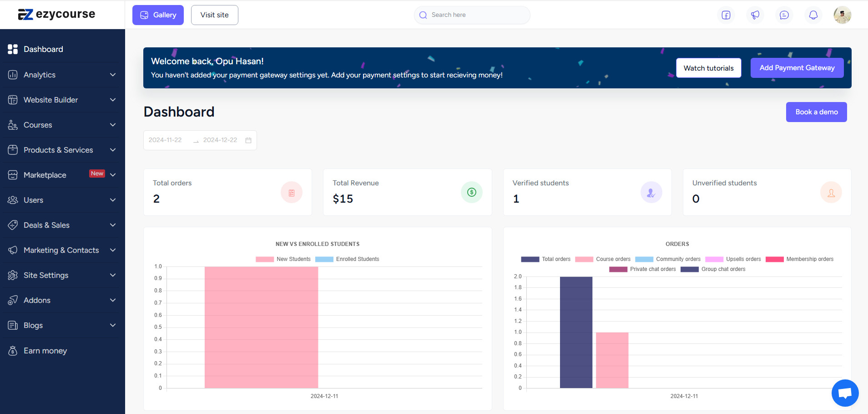Click the Website Builder icon in sidebar

pyautogui.click(x=13, y=100)
